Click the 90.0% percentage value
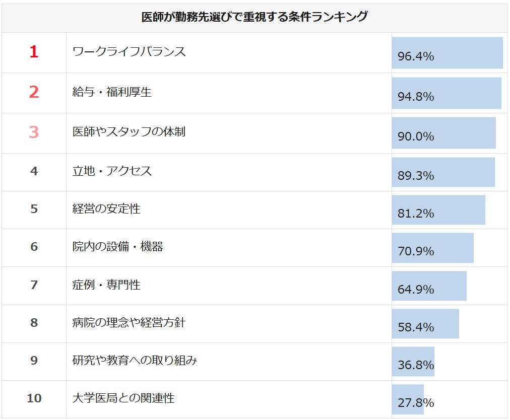This screenshot has width=510, height=420. (416, 137)
